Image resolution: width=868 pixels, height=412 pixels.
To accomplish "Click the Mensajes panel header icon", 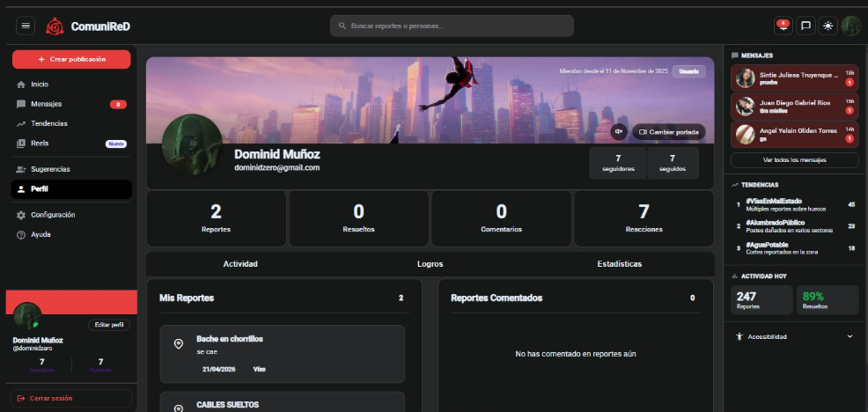I will (735, 56).
